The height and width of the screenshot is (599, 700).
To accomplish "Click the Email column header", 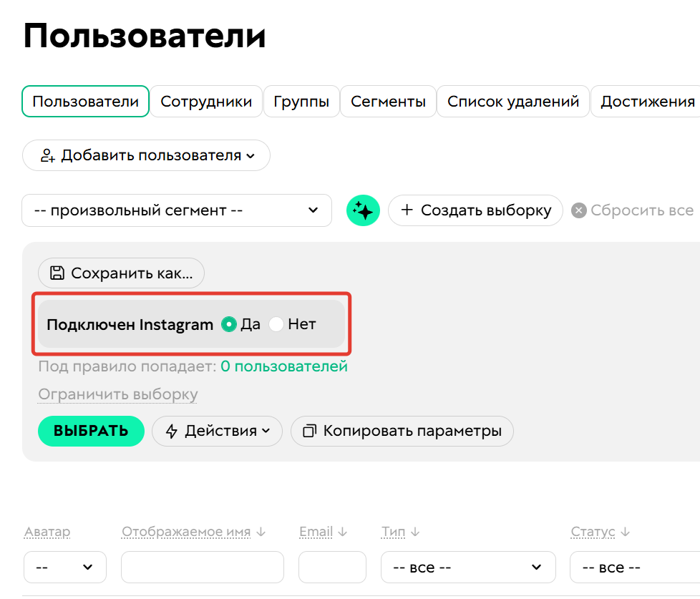I will pyautogui.click(x=316, y=532).
